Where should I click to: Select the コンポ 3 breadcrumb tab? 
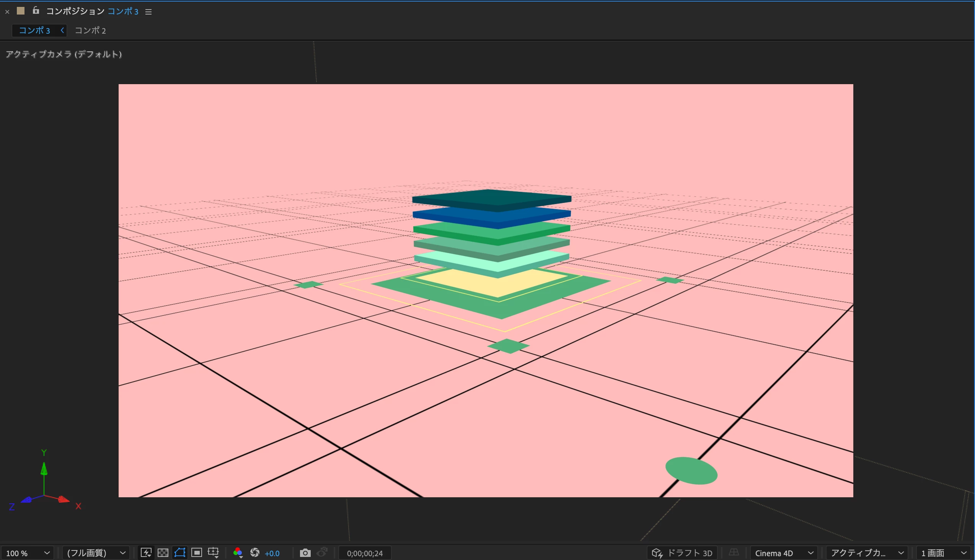point(34,30)
